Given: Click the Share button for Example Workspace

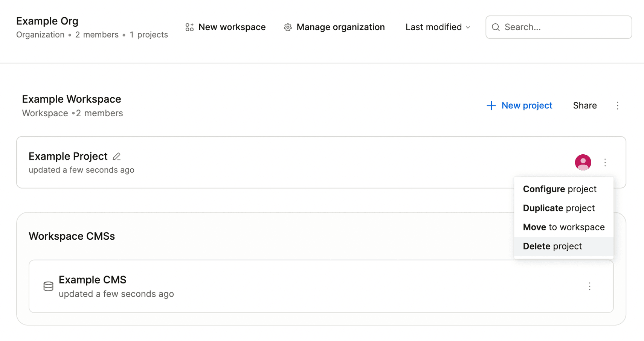Looking at the screenshot, I should click(x=584, y=106).
